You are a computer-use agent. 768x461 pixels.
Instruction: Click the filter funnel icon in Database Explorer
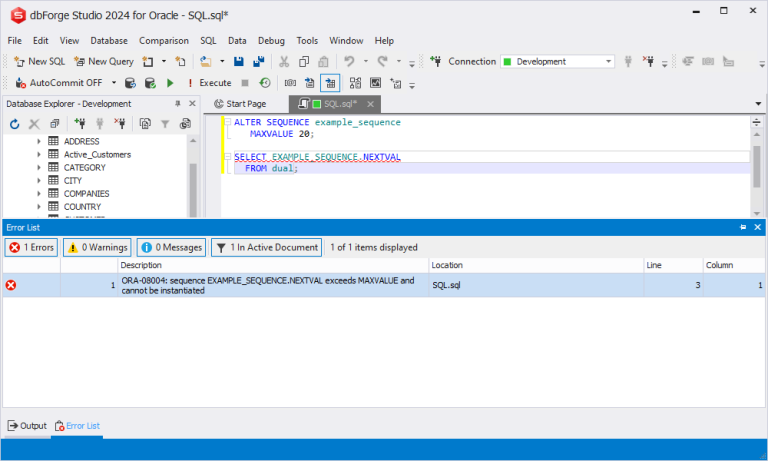(x=165, y=124)
